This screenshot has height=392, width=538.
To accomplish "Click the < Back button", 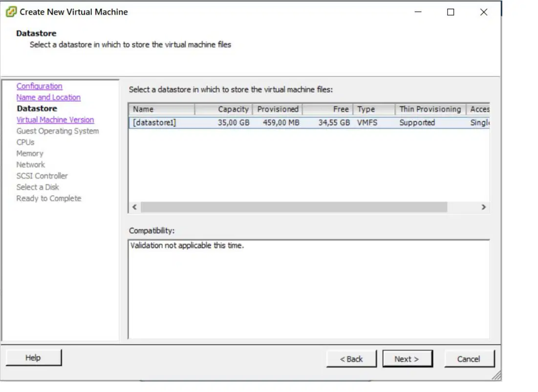I will coord(351,359).
